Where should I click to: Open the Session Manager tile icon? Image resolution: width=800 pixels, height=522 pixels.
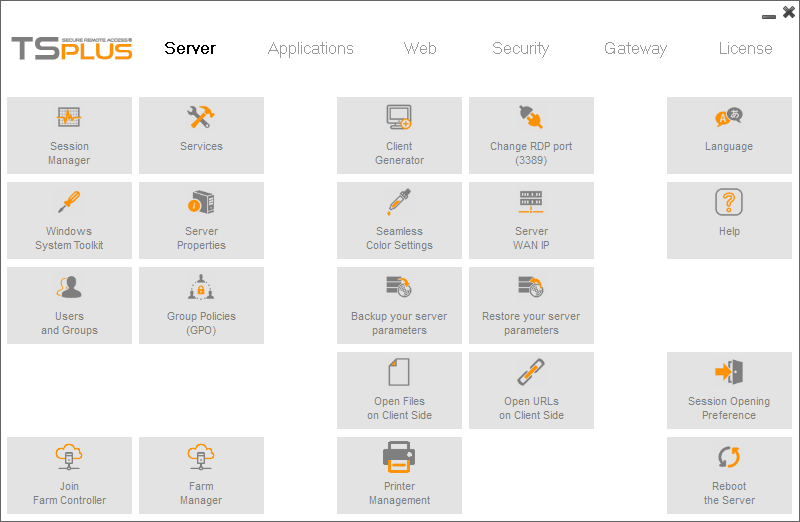[x=69, y=117]
